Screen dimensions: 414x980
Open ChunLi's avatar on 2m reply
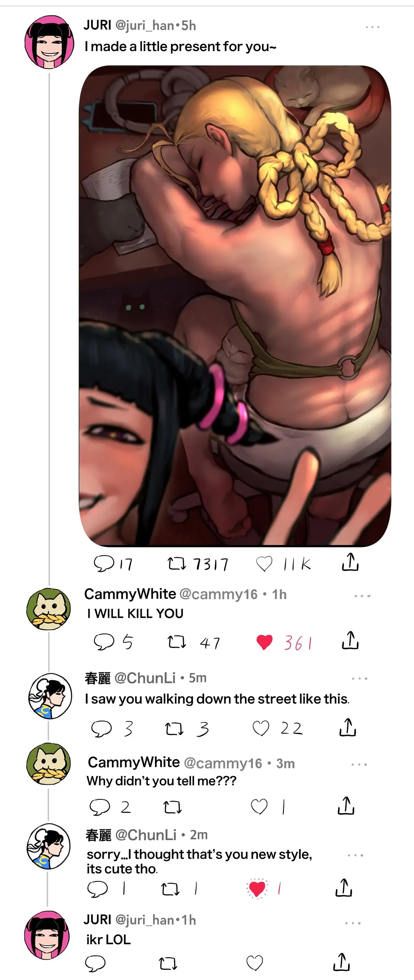coord(49,847)
